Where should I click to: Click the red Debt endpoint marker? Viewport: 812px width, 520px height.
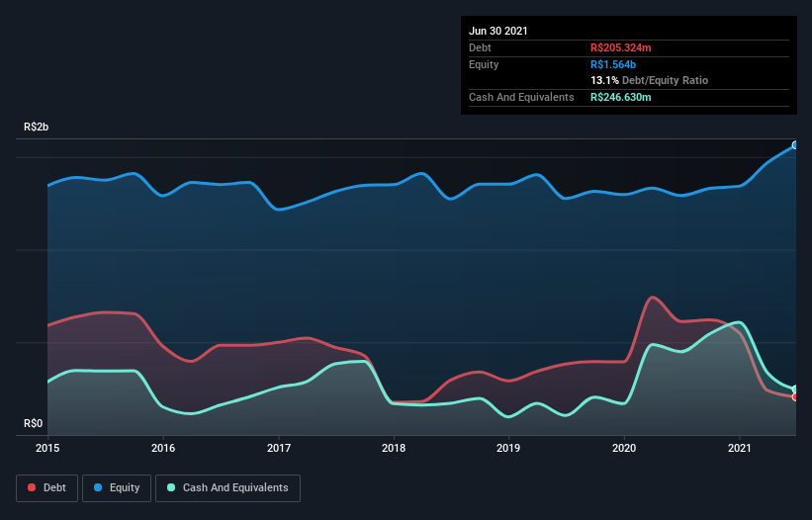(795, 396)
